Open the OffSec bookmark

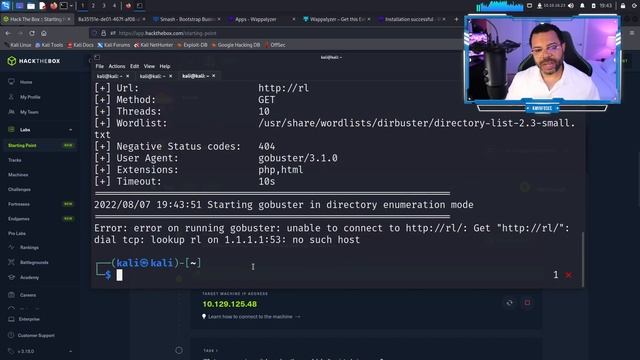(x=275, y=45)
